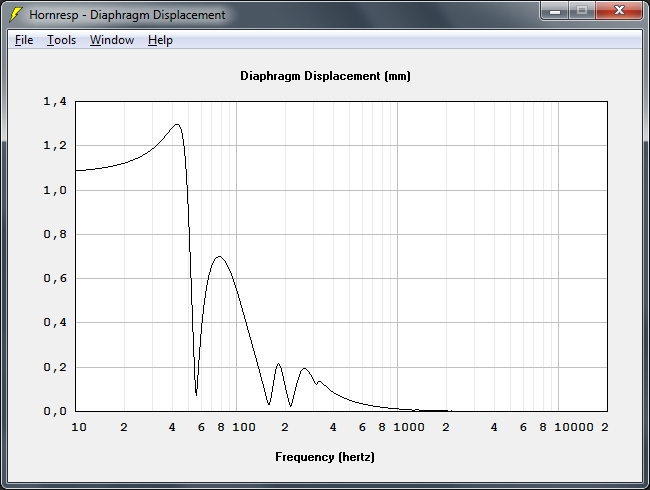
Task: Click the '1,2' y-axis value
Action: tap(55, 146)
